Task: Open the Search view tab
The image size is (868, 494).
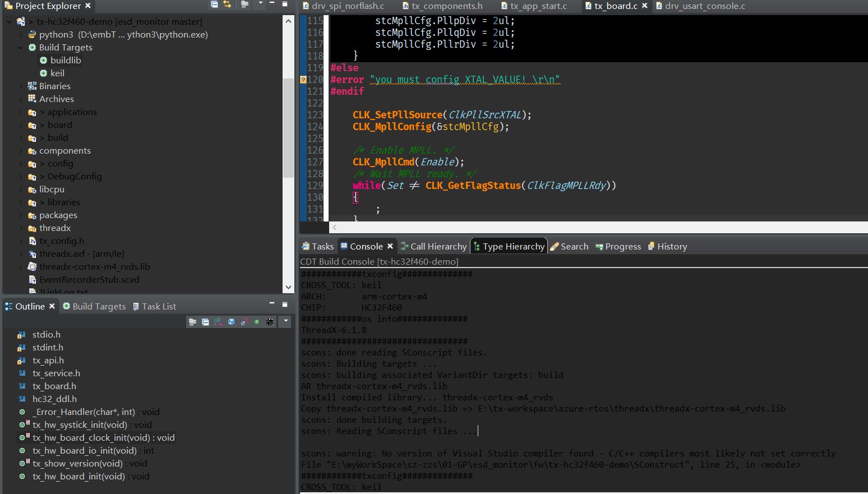Action: (569, 247)
